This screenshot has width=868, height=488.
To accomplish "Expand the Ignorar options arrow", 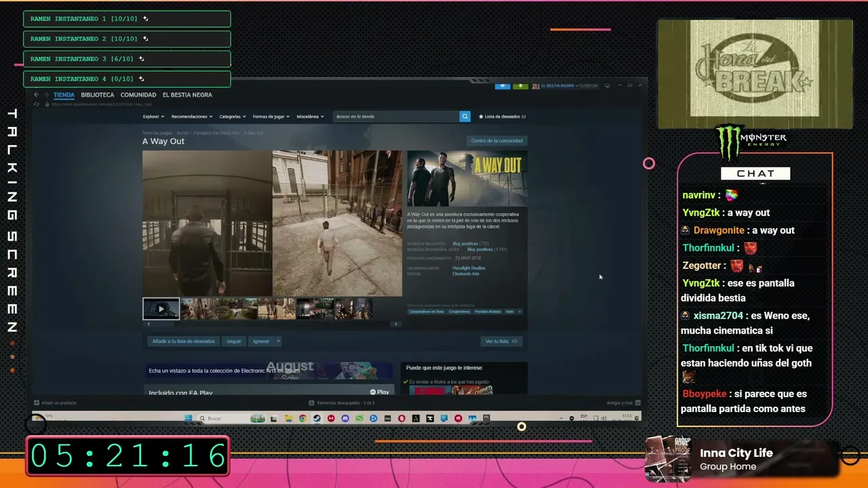I will 277,342.
